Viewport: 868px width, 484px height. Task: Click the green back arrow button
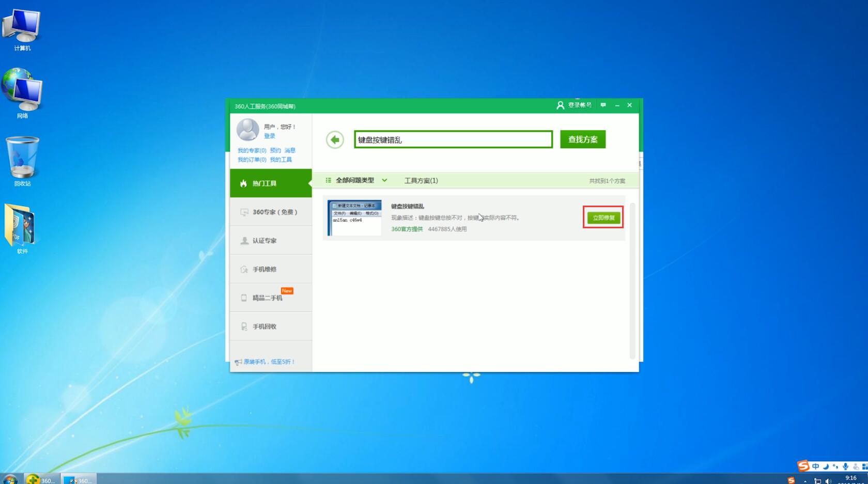click(335, 139)
